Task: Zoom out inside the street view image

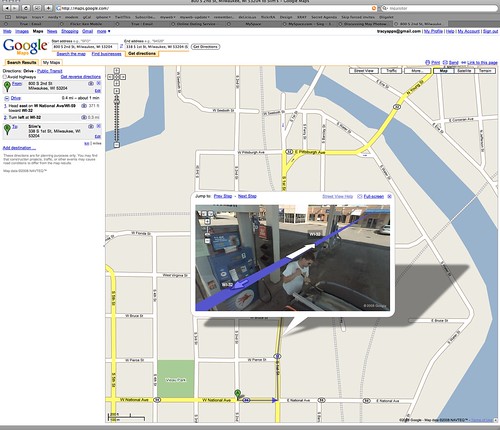Action: (207, 240)
